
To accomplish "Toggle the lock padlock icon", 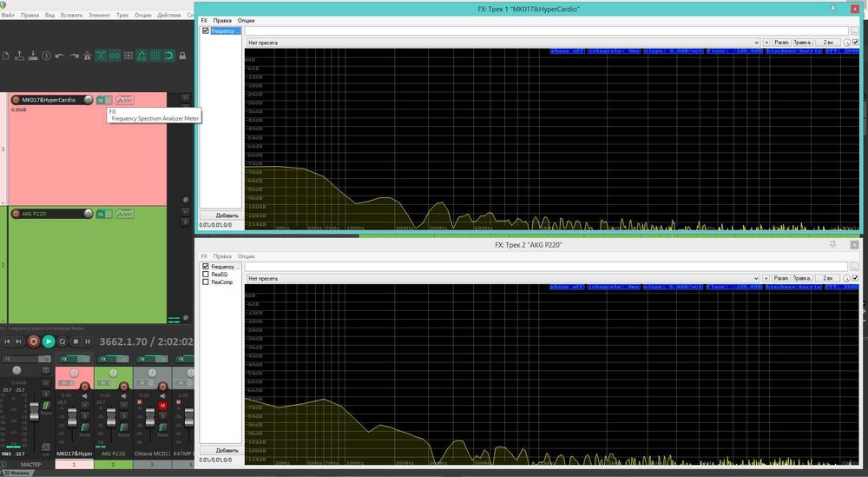I will coord(182,56).
